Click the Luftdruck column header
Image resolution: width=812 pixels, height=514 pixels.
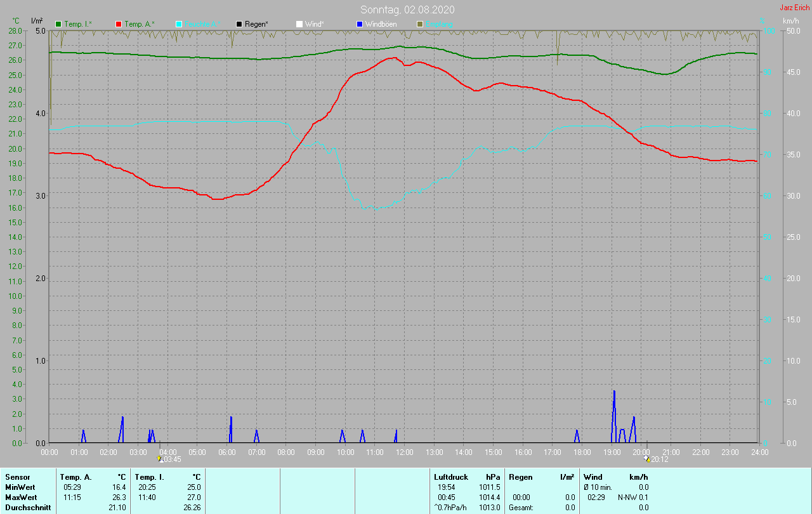pyautogui.click(x=450, y=477)
